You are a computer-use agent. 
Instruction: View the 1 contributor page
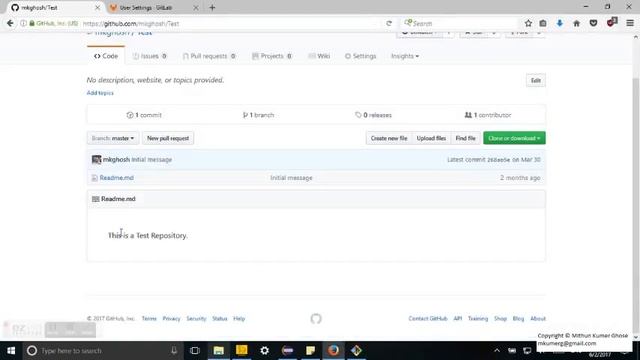pyautogui.click(x=488, y=115)
